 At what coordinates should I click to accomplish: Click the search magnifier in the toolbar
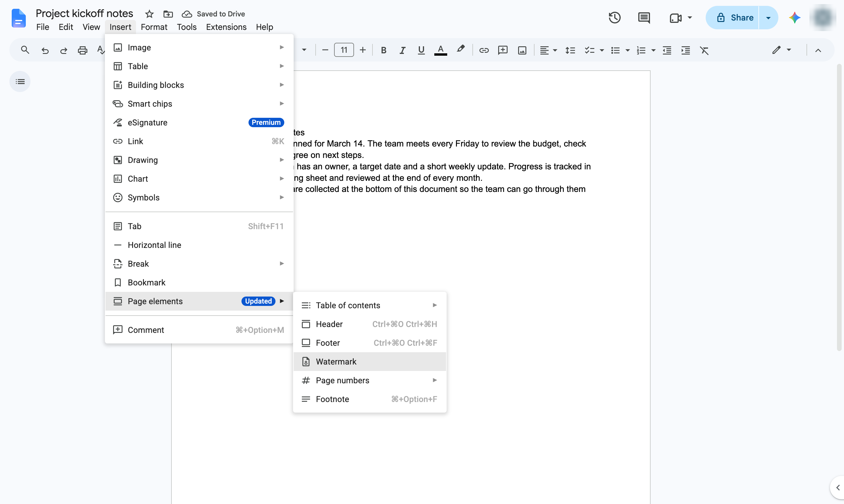[x=25, y=50]
